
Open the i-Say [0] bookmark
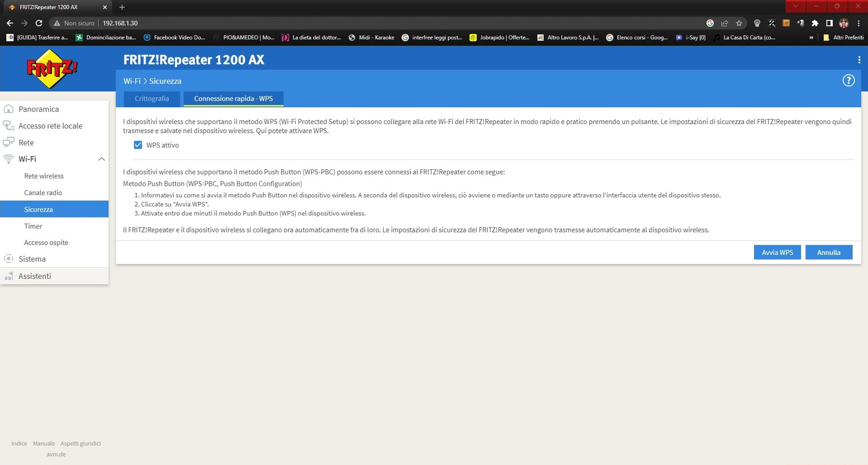pos(691,37)
